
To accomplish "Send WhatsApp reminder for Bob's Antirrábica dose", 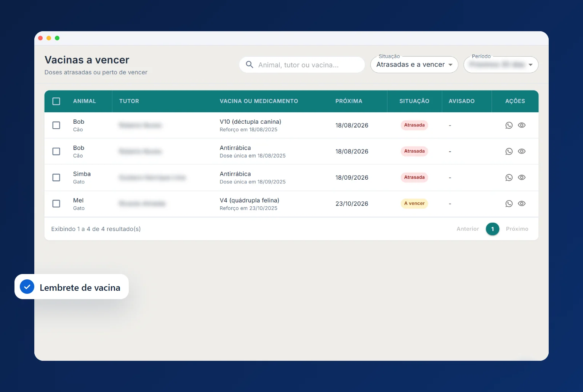I will (x=509, y=151).
